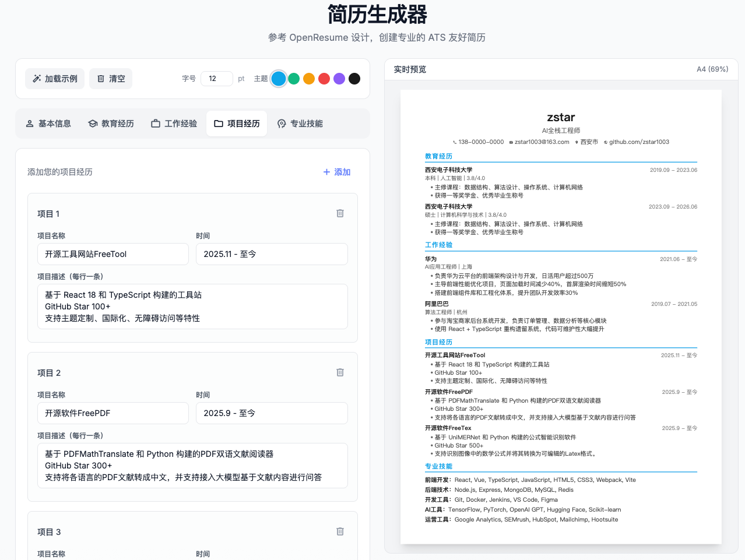Click the plus icon beside 添加
The image size is (745, 560).
coord(326,172)
